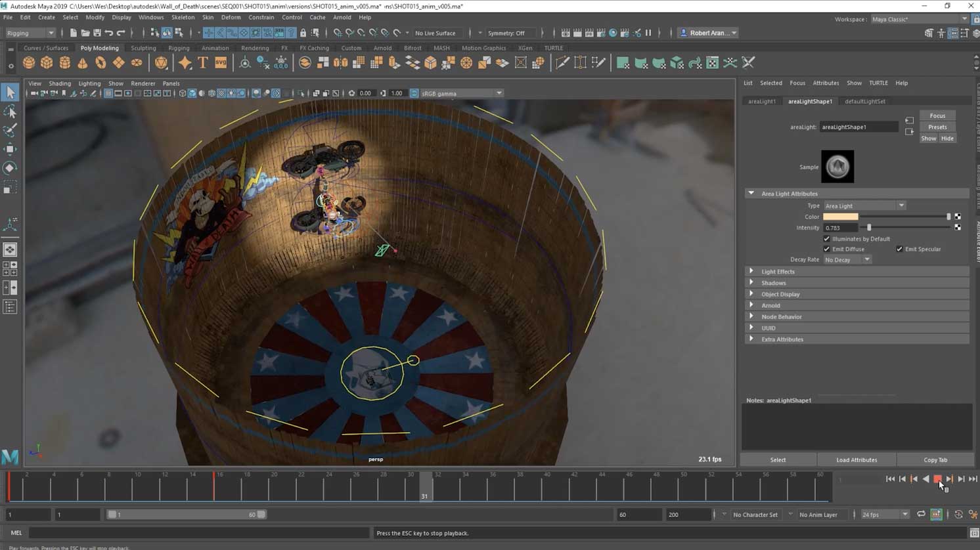Disable the Emit Specular checkbox
980x550 pixels.
899,249
